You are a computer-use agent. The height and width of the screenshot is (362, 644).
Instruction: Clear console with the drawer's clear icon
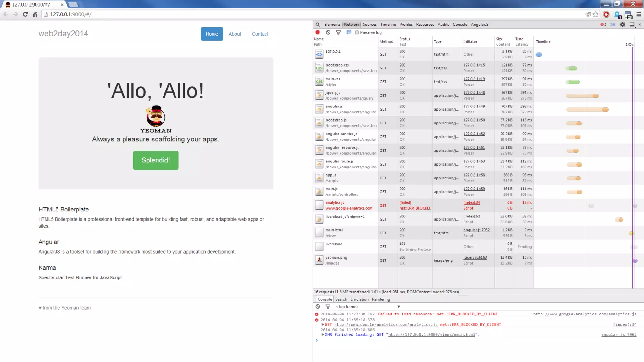[318, 307]
